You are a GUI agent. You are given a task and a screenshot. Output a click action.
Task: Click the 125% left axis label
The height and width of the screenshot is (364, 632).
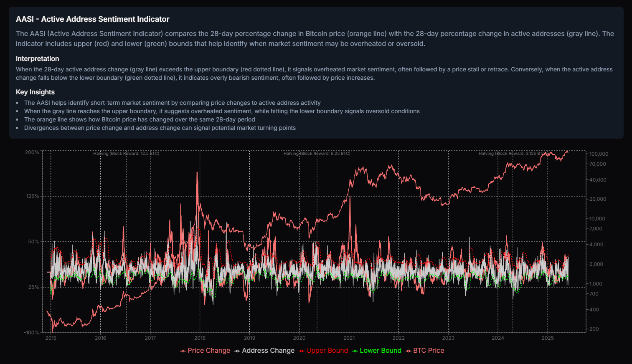[33, 196]
